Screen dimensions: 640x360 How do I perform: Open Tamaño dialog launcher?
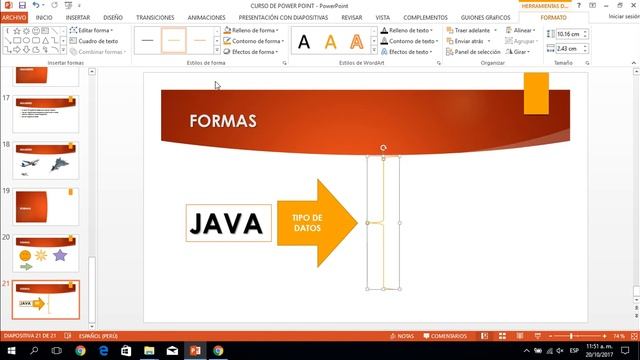(x=587, y=63)
